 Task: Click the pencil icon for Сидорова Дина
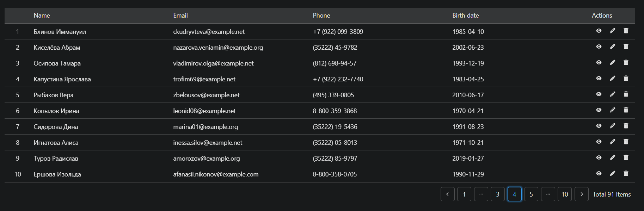[x=612, y=126]
